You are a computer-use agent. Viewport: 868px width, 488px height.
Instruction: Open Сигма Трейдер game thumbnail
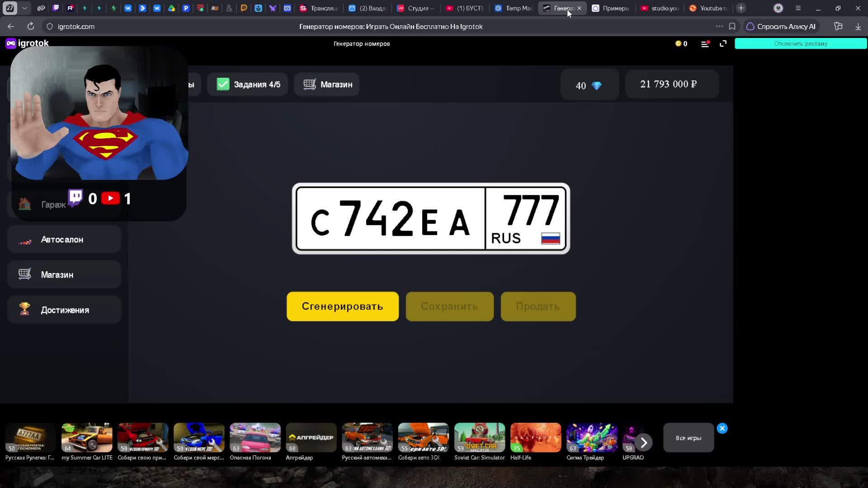click(592, 437)
